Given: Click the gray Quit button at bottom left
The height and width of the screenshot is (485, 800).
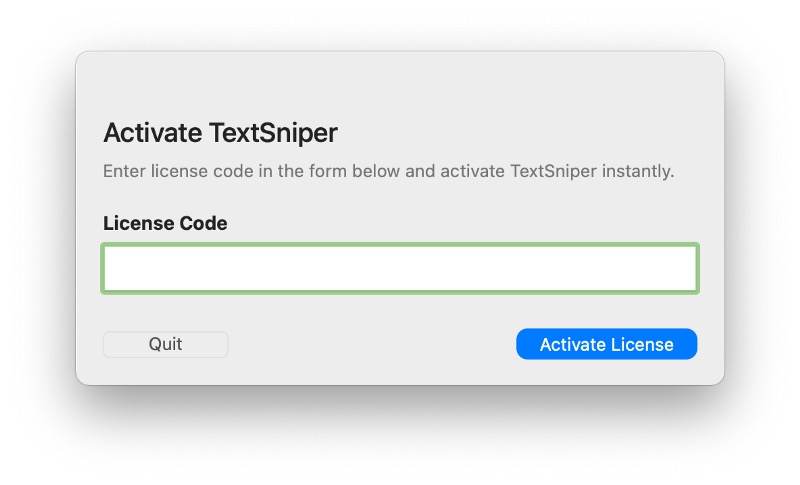Looking at the screenshot, I should [x=165, y=344].
